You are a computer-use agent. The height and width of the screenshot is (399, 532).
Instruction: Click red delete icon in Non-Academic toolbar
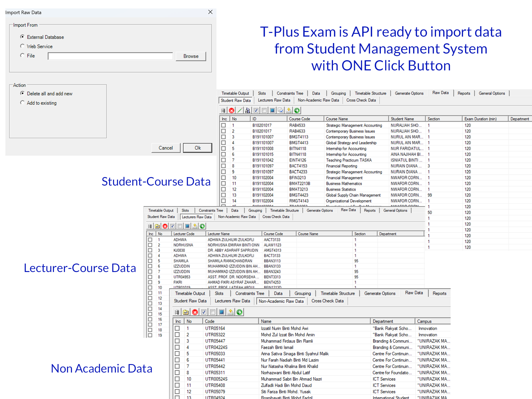(195, 312)
